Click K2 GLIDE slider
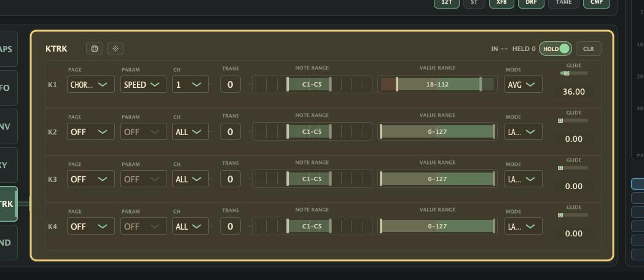The width and height of the screenshot is (644, 280). point(574,121)
